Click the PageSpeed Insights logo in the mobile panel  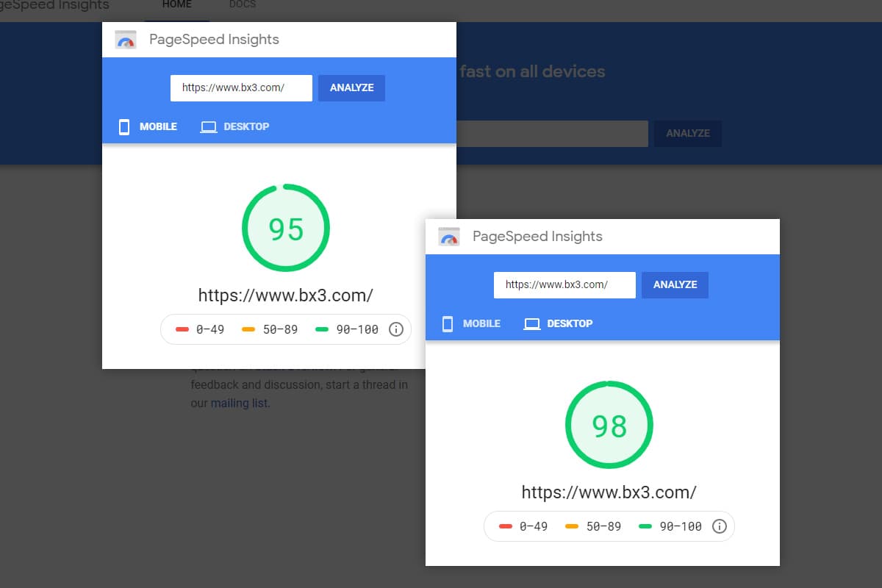[x=126, y=40]
